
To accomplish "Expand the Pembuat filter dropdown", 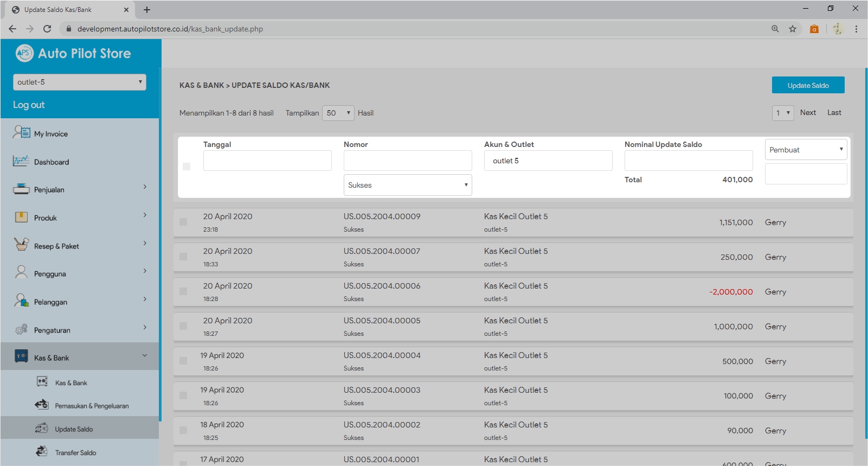I will [x=806, y=150].
